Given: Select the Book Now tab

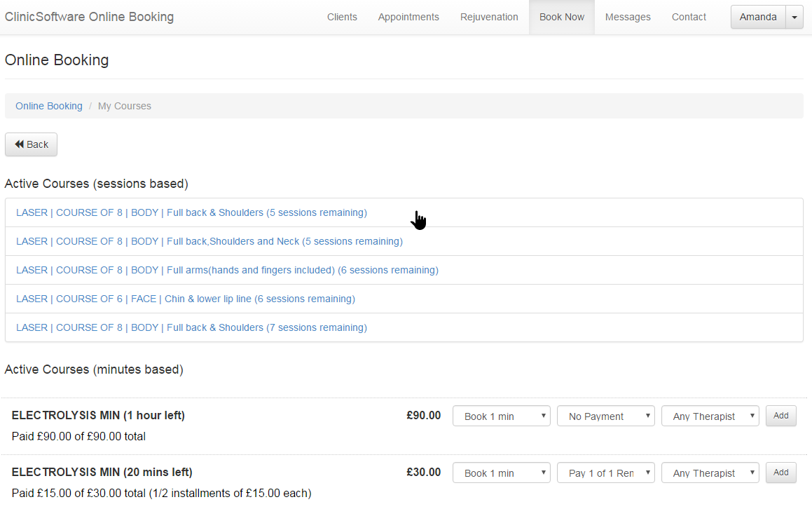Looking at the screenshot, I should coord(561,18).
